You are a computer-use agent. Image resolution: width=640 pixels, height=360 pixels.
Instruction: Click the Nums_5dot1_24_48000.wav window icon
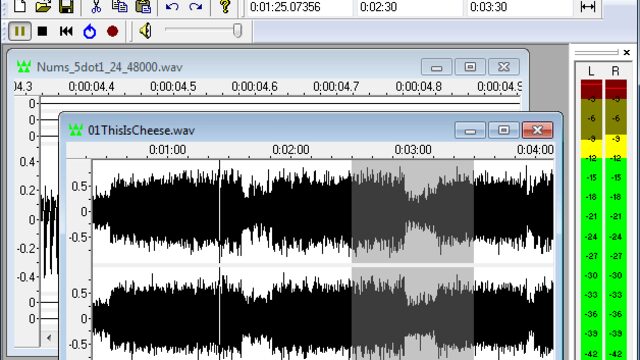click(x=24, y=66)
